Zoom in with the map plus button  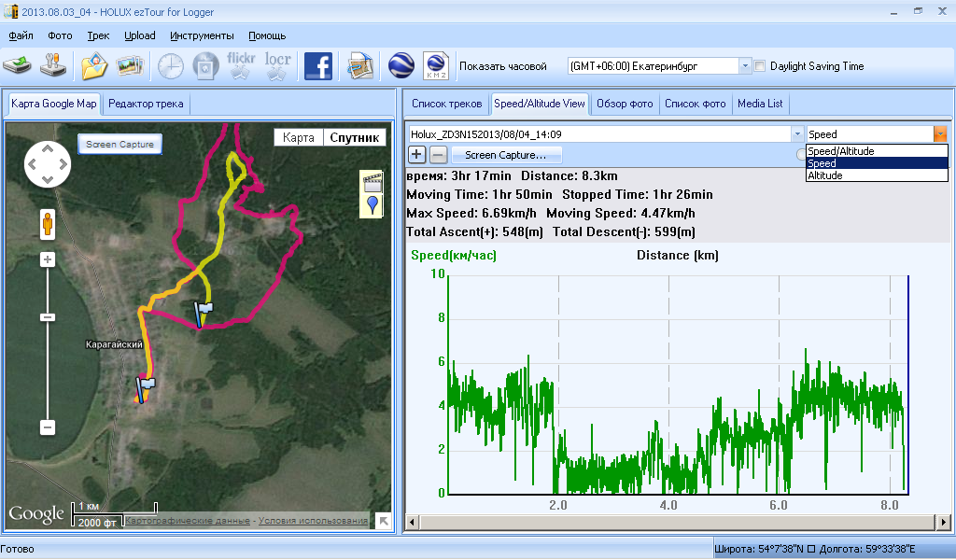point(48,259)
